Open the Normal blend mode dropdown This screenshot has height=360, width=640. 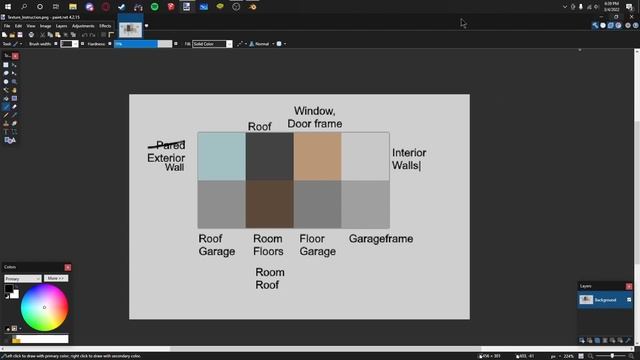(262, 44)
